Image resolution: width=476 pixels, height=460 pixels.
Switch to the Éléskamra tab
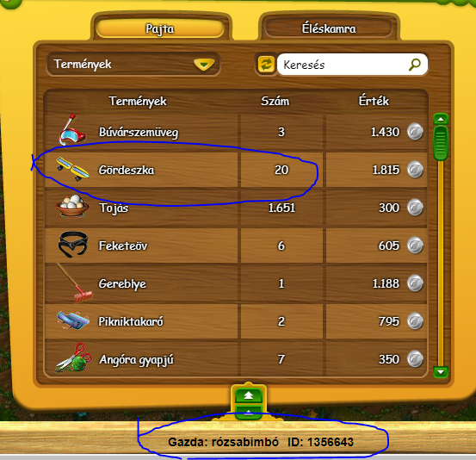coord(329,29)
